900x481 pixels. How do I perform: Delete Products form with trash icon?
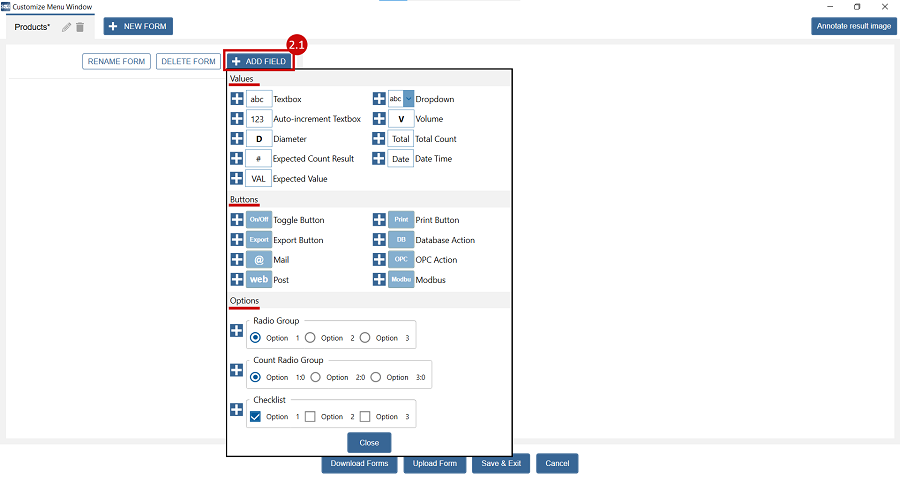(x=80, y=27)
